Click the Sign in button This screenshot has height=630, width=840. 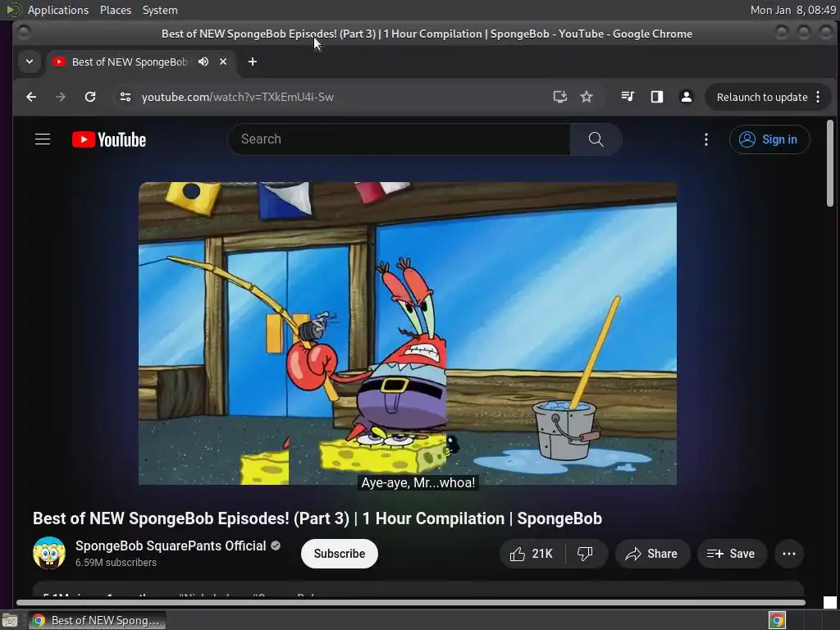(x=769, y=139)
